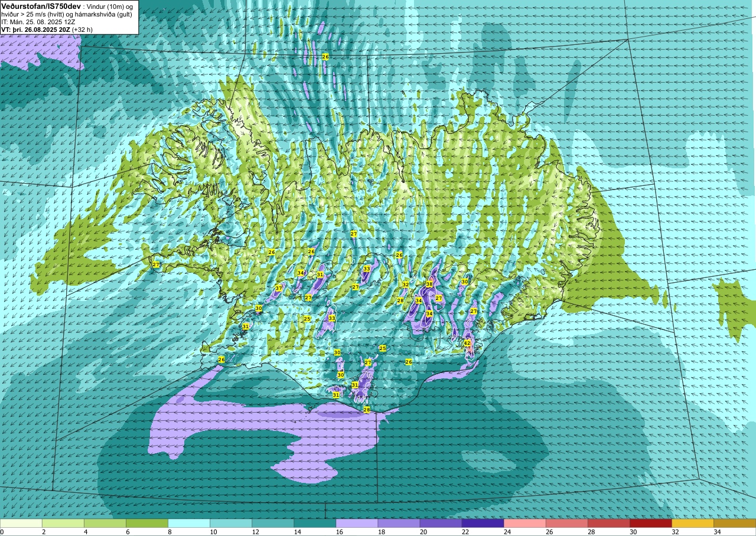Click the 'VT: þri. 26.08.2025 20Z (+32 h)' line
This screenshot has height=536, width=756.
click(x=47, y=29)
